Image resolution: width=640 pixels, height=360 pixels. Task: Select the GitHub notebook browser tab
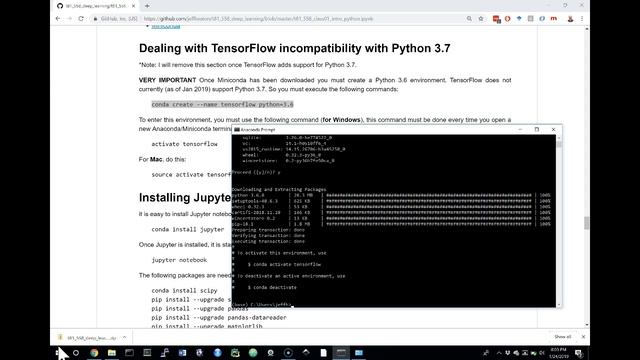pyautogui.click(x=96, y=6)
